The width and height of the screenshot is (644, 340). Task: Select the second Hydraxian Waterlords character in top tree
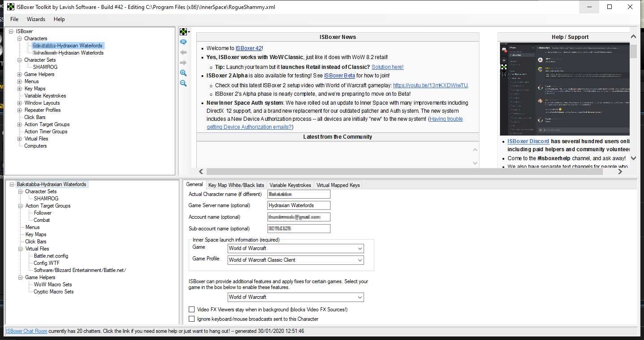[x=68, y=53]
